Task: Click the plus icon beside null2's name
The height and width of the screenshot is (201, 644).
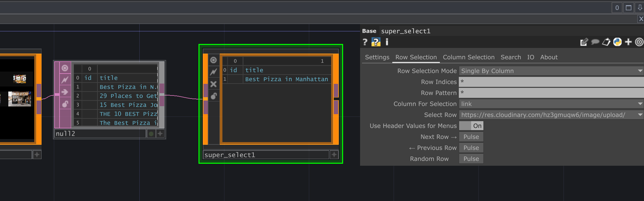Action: (160, 134)
